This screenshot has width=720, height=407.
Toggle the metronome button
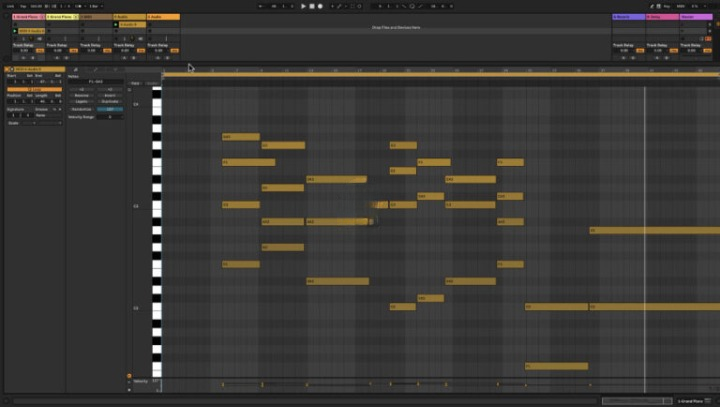pyautogui.click(x=79, y=6)
